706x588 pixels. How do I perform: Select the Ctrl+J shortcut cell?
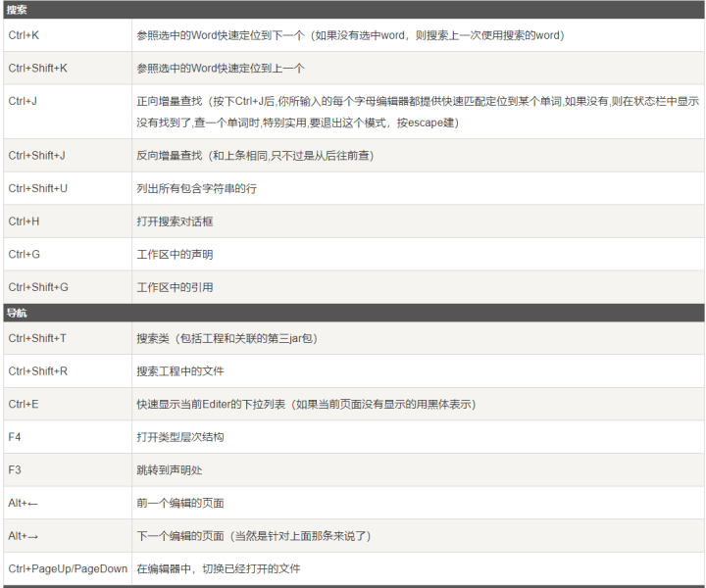68,112
